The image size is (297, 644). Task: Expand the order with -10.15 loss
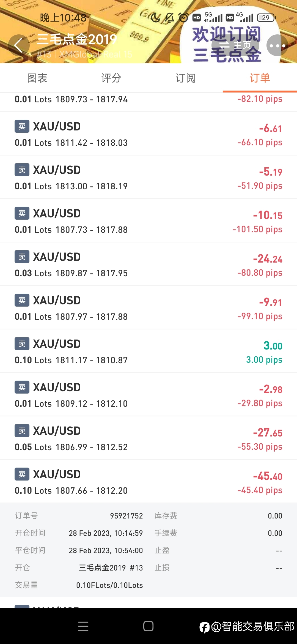click(148, 221)
